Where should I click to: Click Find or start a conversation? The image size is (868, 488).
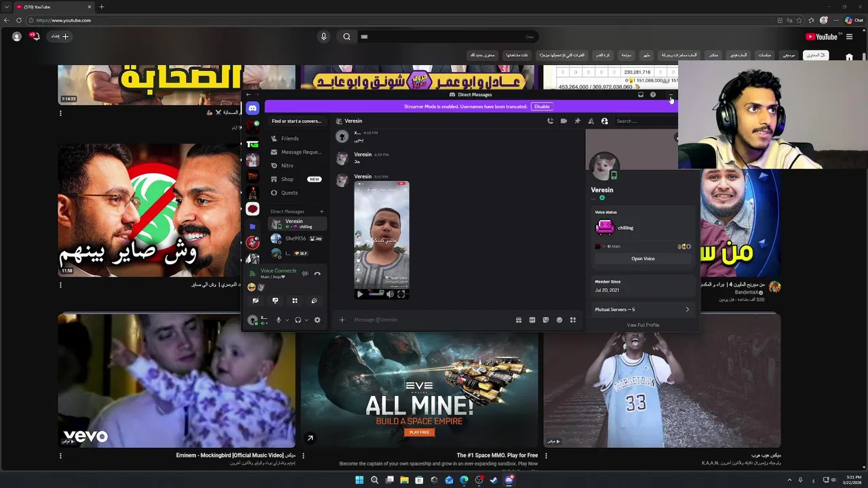tap(296, 121)
